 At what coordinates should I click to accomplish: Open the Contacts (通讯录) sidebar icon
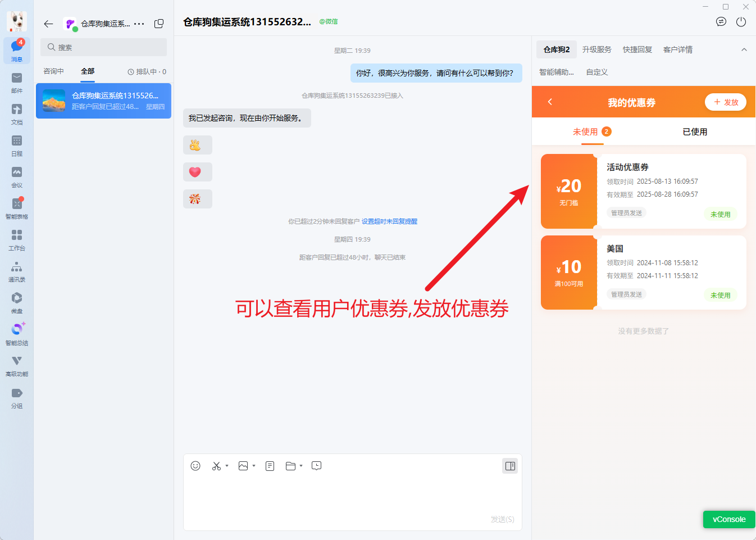(17, 271)
